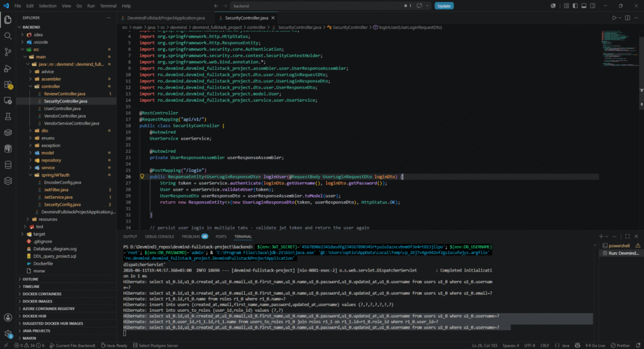Click Spaces: 4 indentation setting

[511, 345]
